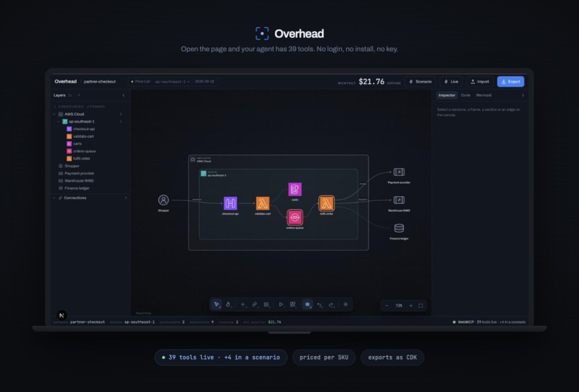Viewport: 579px width, 392px height.
Task: Click the blue Export button
Action: (511, 82)
